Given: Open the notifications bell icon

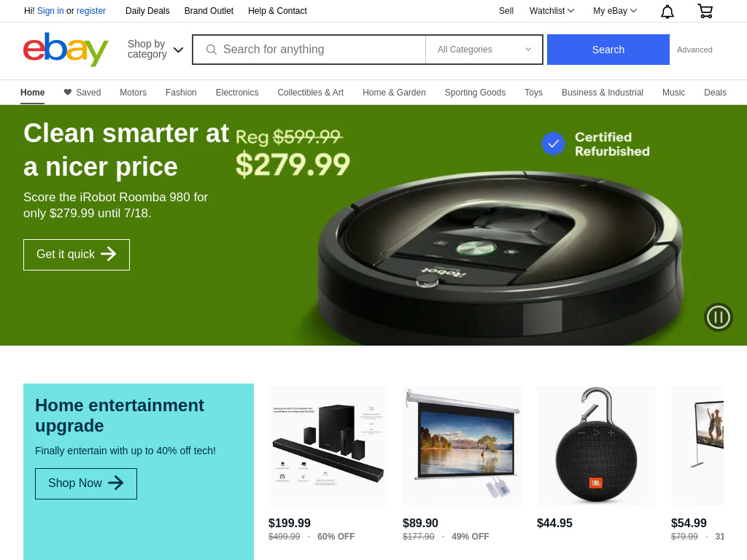Looking at the screenshot, I should [667, 12].
